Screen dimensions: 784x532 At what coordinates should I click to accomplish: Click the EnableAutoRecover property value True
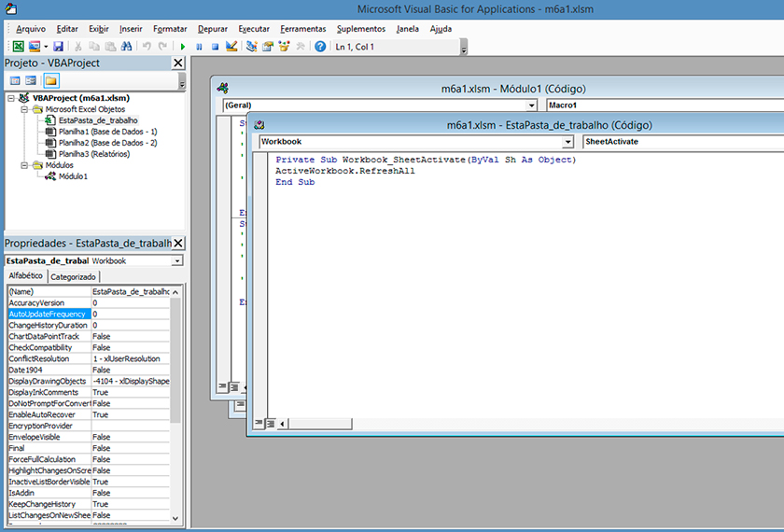click(x=131, y=414)
